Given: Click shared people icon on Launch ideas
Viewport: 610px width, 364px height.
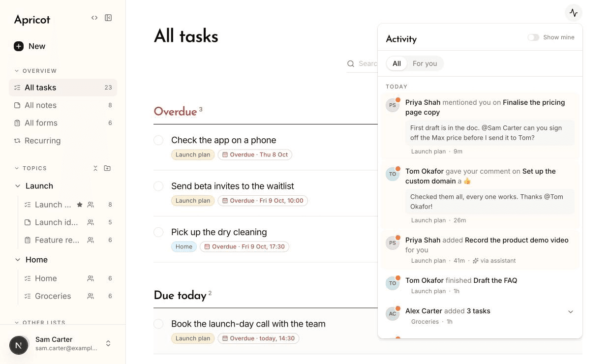Looking at the screenshot, I should [x=91, y=222].
